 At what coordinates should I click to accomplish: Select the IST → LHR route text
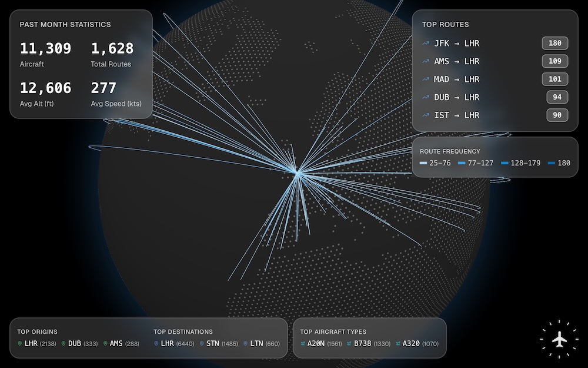pos(456,115)
